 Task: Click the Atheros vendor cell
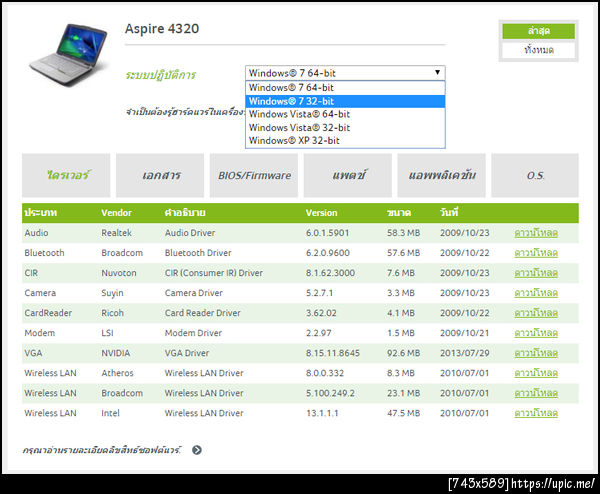point(117,373)
